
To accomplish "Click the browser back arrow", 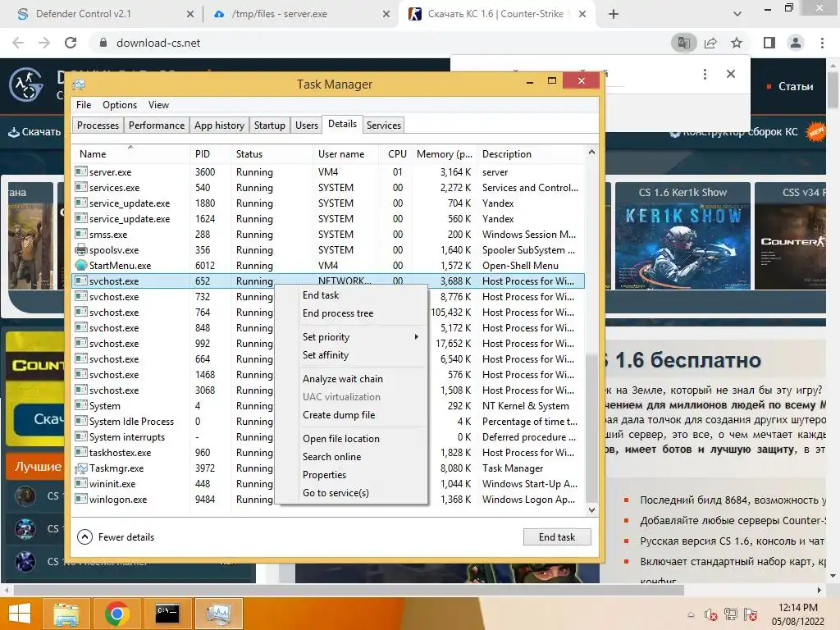I will tap(18, 43).
